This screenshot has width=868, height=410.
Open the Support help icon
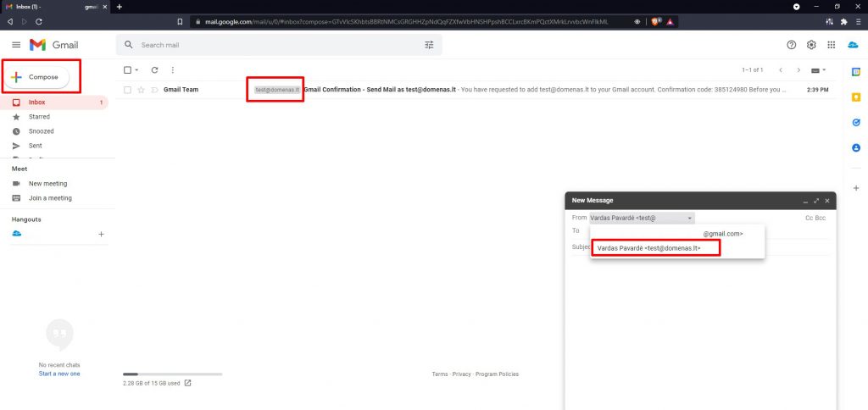click(x=792, y=45)
